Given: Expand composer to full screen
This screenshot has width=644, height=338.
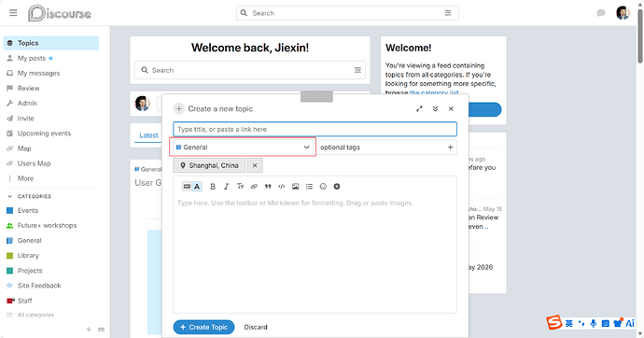Looking at the screenshot, I should 419,109.
